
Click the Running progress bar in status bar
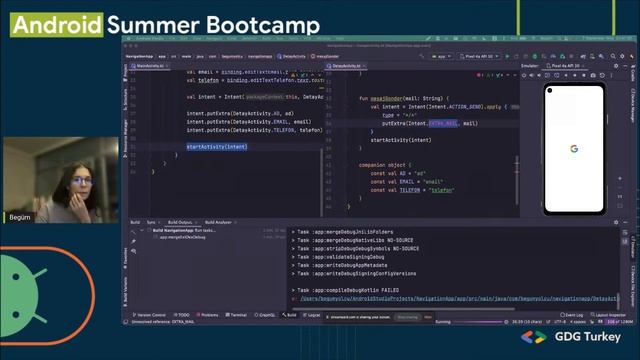pos(478,322)
